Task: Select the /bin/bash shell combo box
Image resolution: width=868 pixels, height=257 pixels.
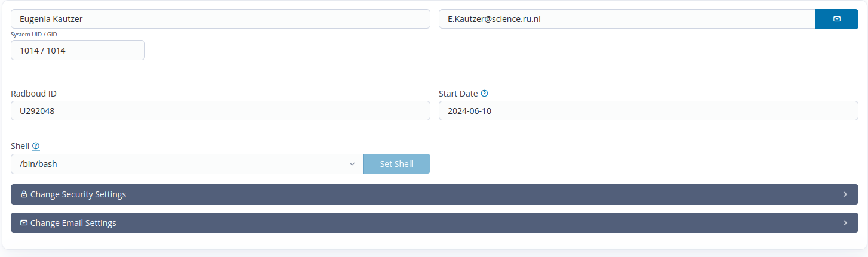Action: [x=187, y=164]
